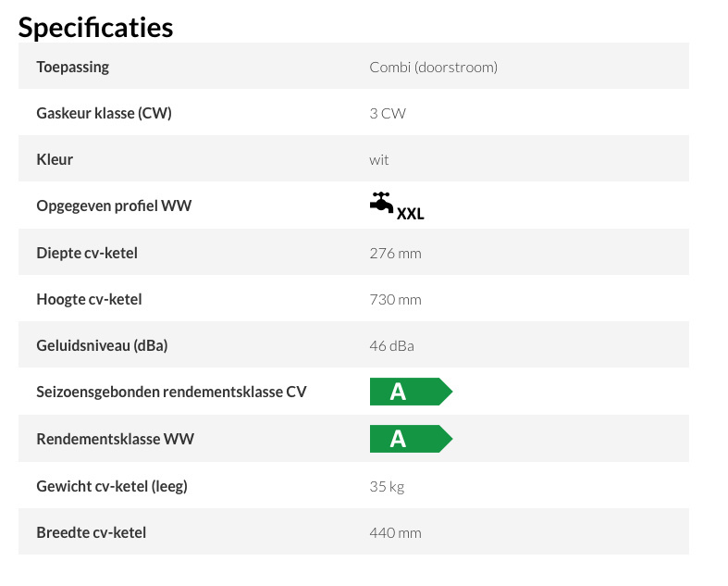Image resolution: width=728 pixels, height=586 pixels.
Task: Click the 440 mm width value
Action: coord(396,533)
